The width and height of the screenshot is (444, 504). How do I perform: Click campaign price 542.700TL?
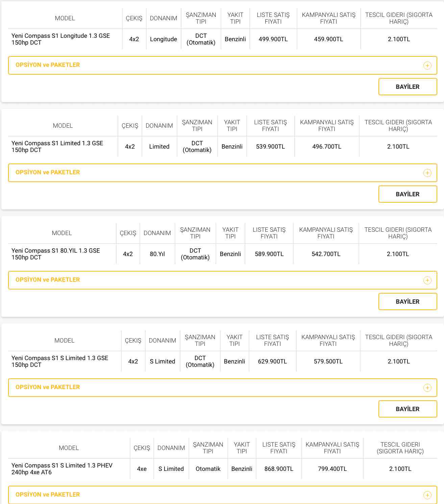[x=326, y=254]
